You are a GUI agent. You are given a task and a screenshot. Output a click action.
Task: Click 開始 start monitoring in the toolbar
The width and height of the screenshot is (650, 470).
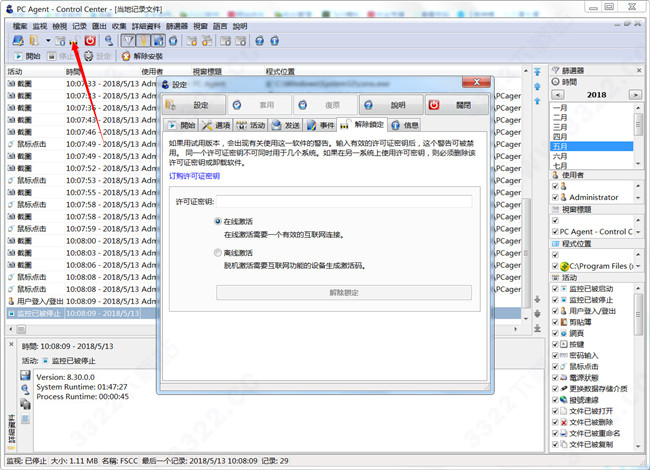(27, 56)
